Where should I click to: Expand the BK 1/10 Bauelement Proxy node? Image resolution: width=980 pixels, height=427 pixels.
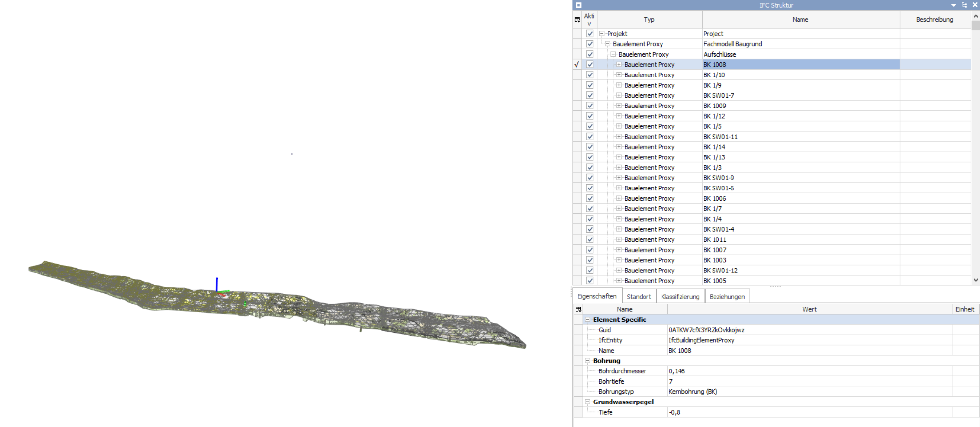tap(619, 75)
